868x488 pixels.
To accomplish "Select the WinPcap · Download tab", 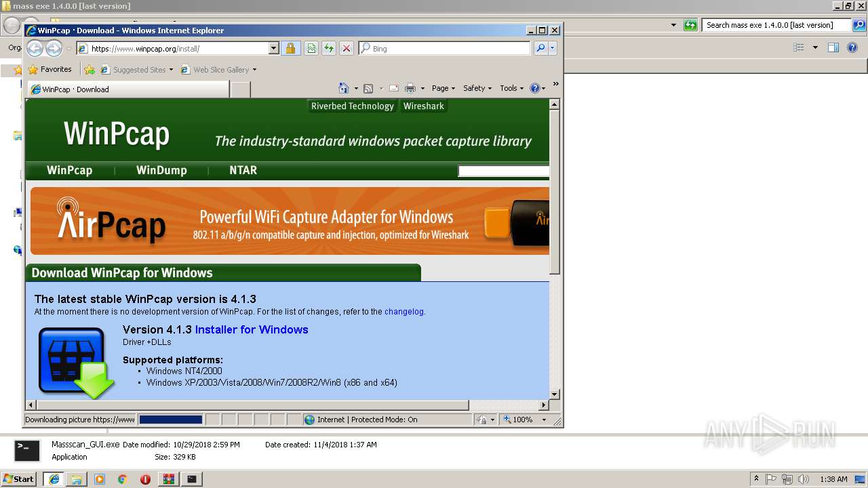I will tap(128, 89).
